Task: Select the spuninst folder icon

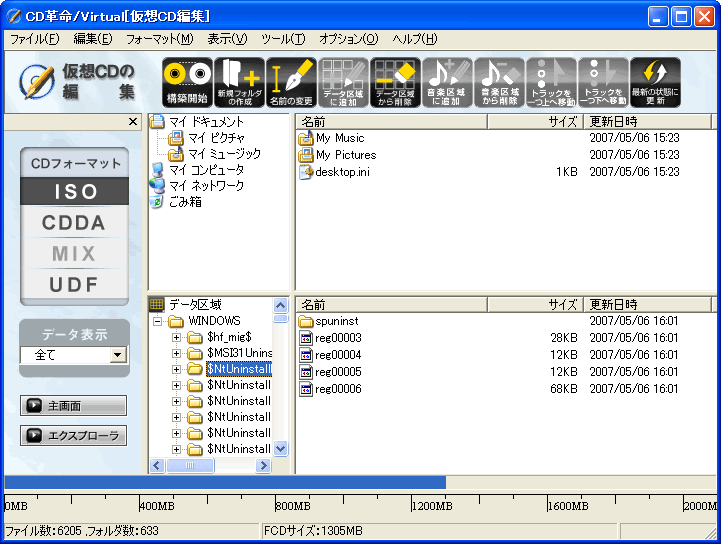Action: (x=305, y=321)
